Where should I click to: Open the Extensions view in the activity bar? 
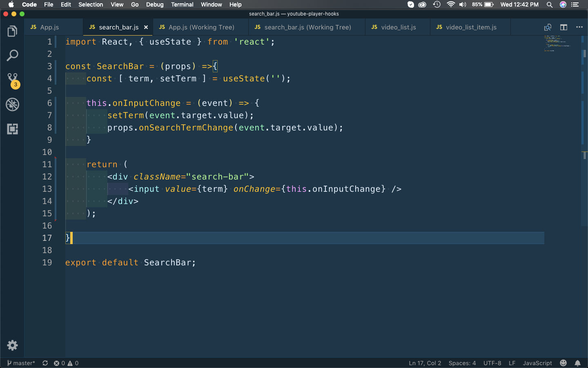coord(12,129)
